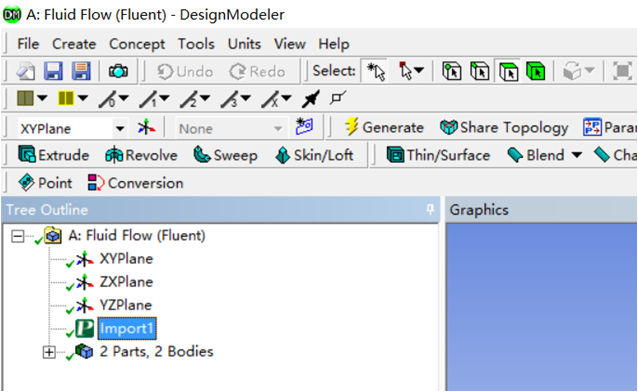Click inside the Graphics viewport
The image size is (638, 392).
pyautogui.click(x=541, y=307)
